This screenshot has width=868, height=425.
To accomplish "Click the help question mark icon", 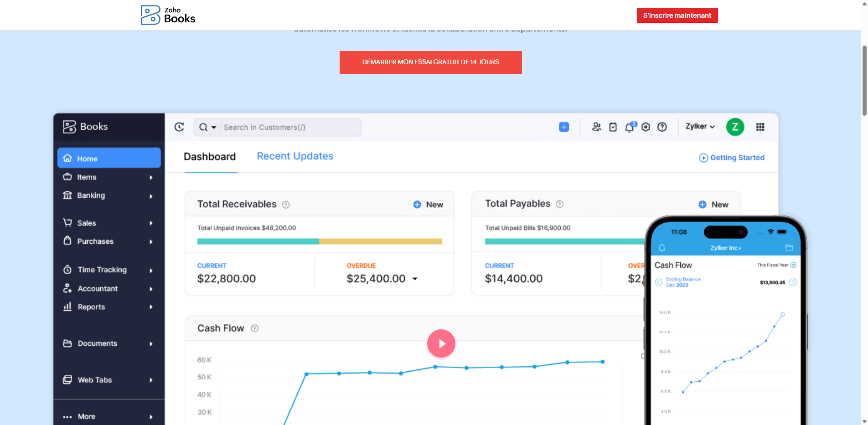I will pyautogui.click(x=662, y=127).
